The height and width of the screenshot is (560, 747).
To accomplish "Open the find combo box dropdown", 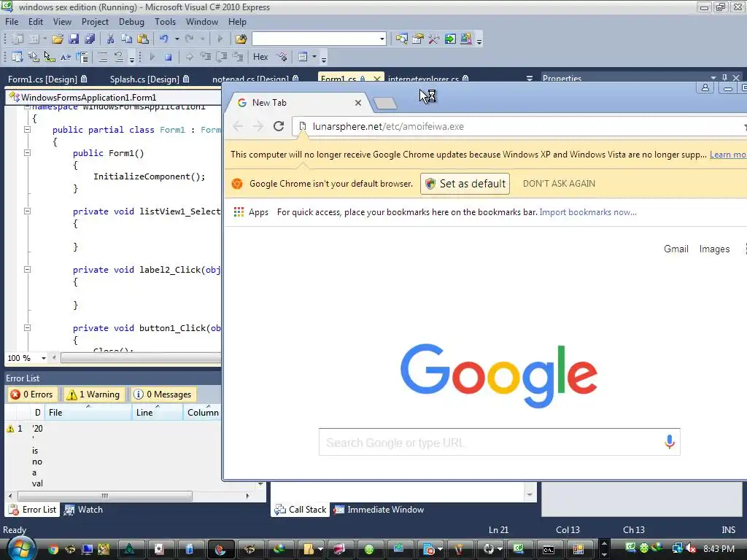I will point(382,39).
